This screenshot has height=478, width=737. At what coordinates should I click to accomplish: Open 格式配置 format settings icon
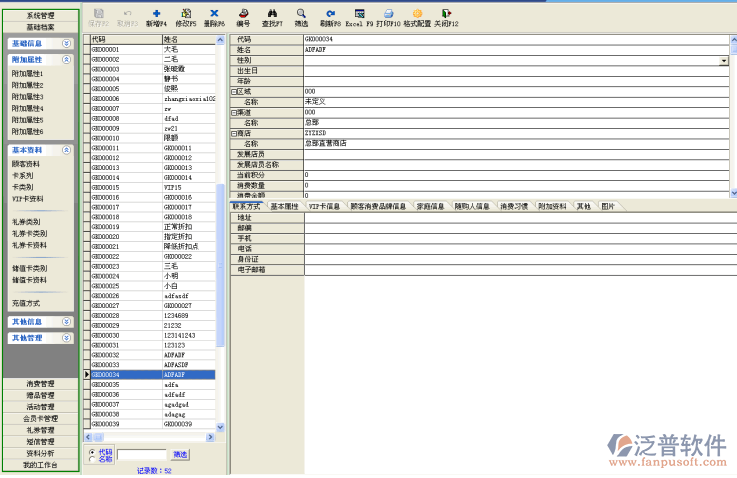[x=418, y=12]
